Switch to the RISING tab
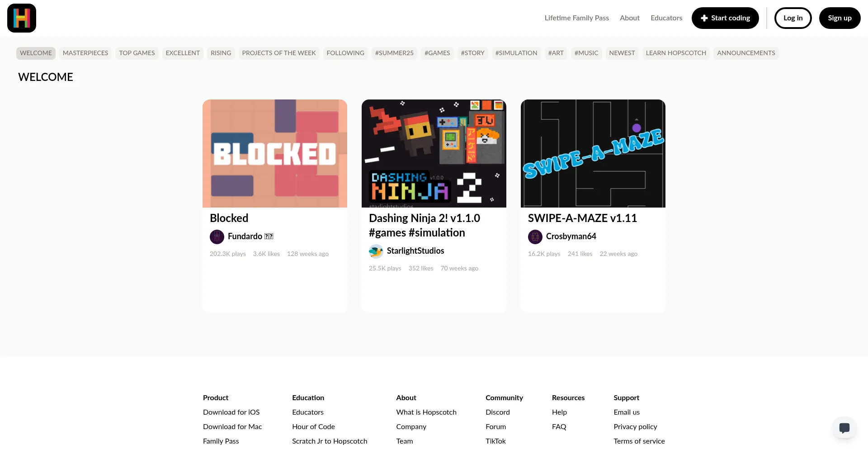The image size is (868, 449). click(221, 53)
